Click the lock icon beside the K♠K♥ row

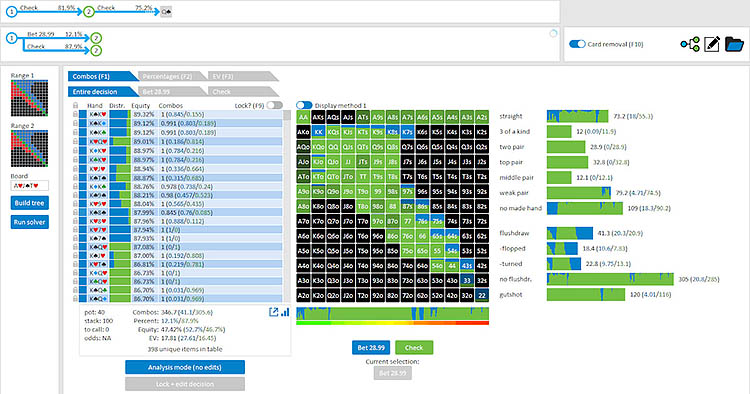(x=75, y=114)
